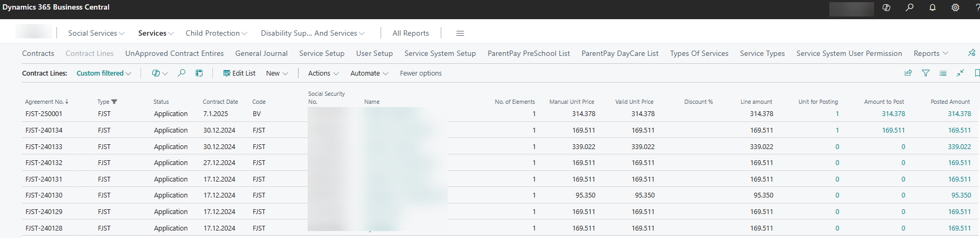The image size is (980, 238).
Task: Toggle the filter pane icon
Action: pos(926,73)
